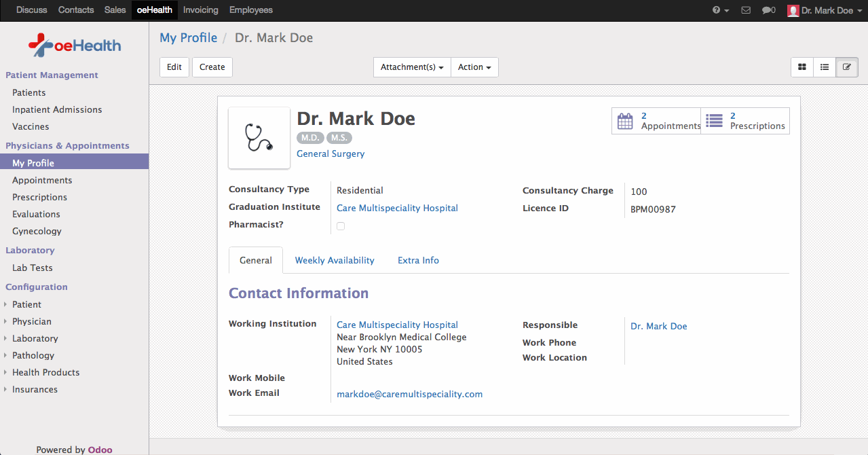
Task: Click the Odoo link in footer
Action: (x=100, y=450)
